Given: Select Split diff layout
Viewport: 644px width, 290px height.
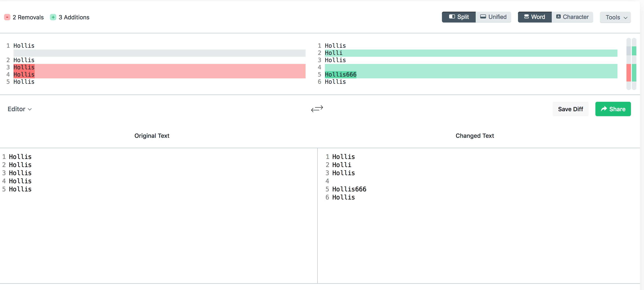Looking at the screenshot, I should (459, 17).
